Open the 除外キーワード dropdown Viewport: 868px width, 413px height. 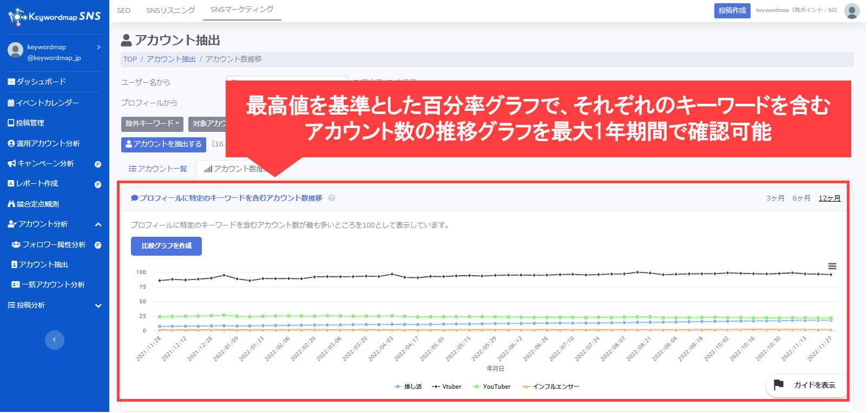(x=152, y=124)
